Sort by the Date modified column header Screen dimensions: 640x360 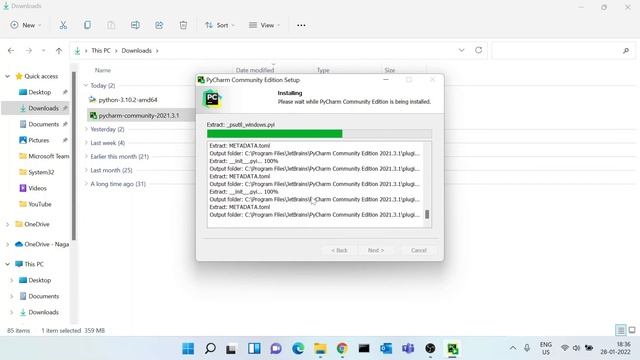coord(255,70)
